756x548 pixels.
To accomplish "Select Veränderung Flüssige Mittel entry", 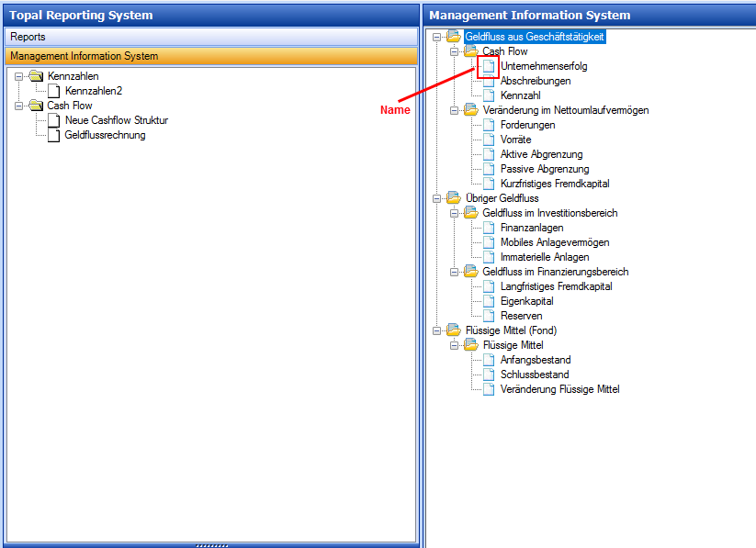I will pyautogui.click(x=559, y=389).
